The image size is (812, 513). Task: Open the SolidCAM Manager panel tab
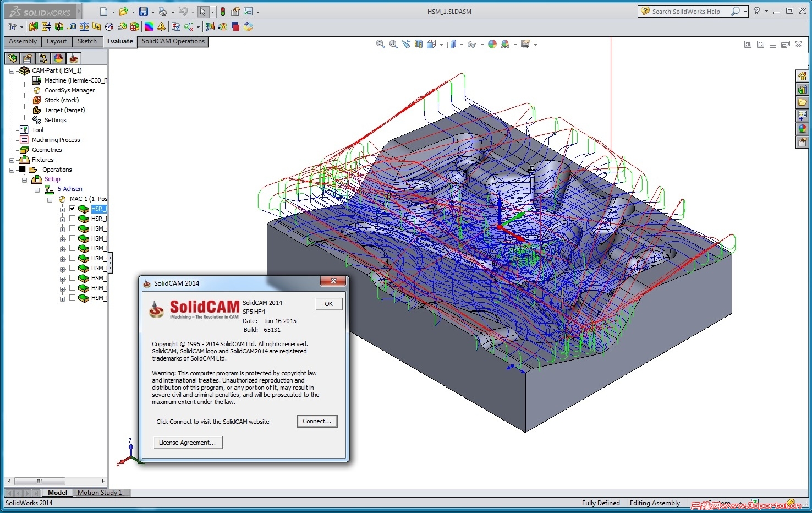pyautogui.click(x=74, y=58)
